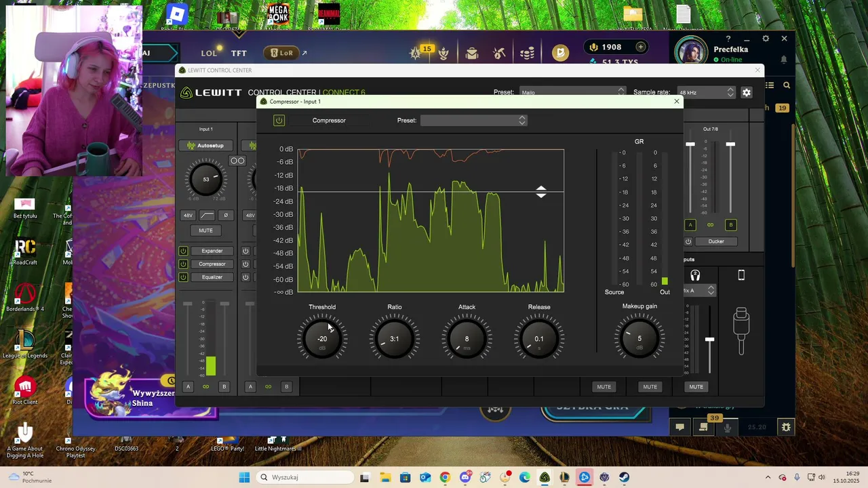Click the Attack knob
This screenshot has width=868, height=488.
coord(467,338)
